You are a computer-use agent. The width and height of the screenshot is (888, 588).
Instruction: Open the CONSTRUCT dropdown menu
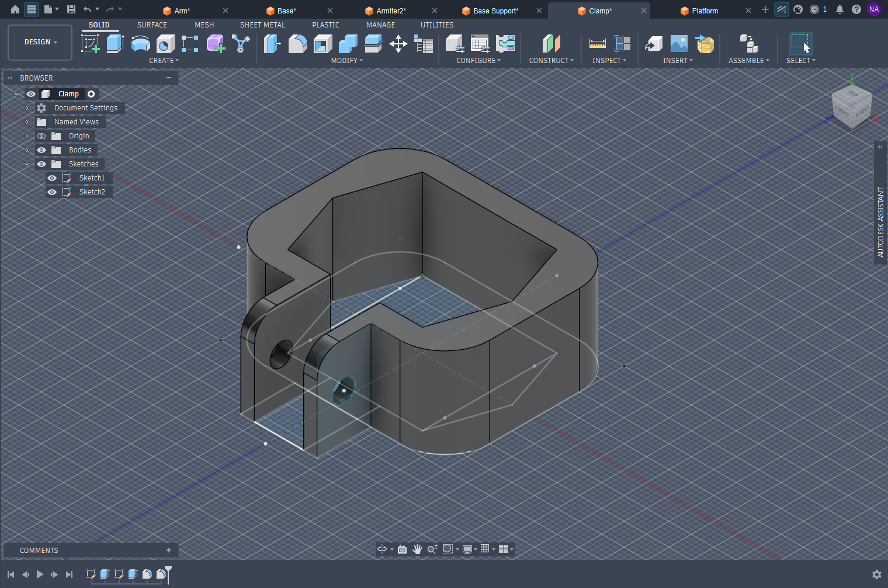(551, 61)
